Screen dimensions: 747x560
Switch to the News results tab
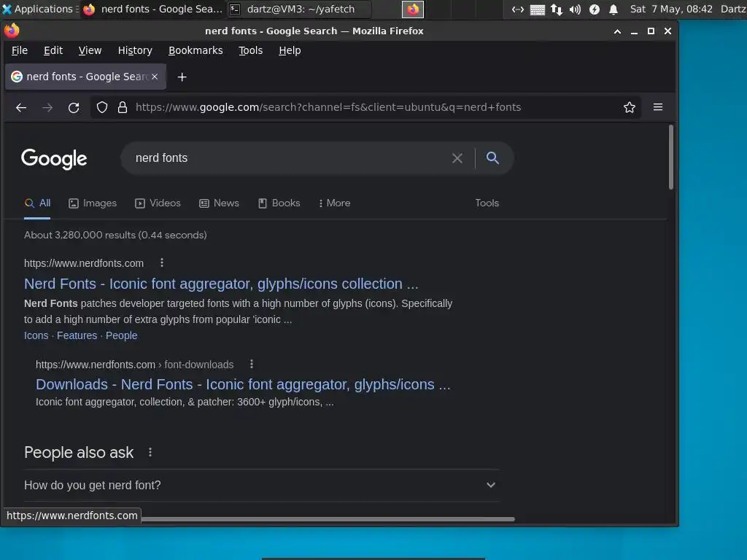219,203
